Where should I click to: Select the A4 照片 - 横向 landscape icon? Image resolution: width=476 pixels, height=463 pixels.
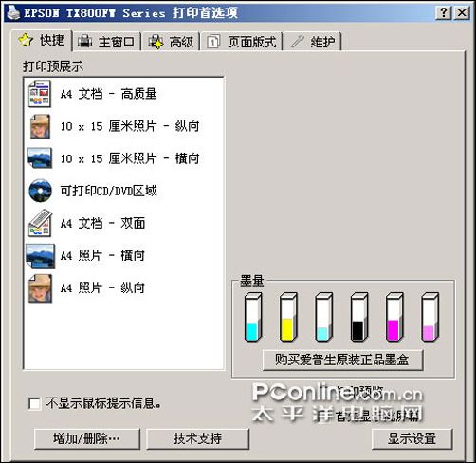point(40,256)
